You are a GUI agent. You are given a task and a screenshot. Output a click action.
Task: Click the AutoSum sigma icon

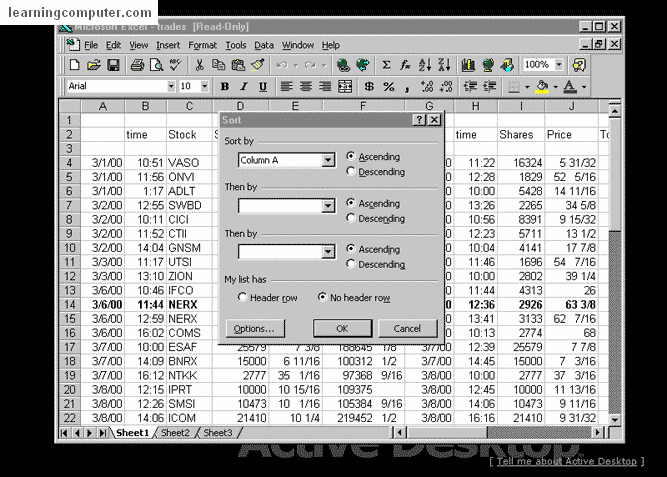(x=386, y=65)
